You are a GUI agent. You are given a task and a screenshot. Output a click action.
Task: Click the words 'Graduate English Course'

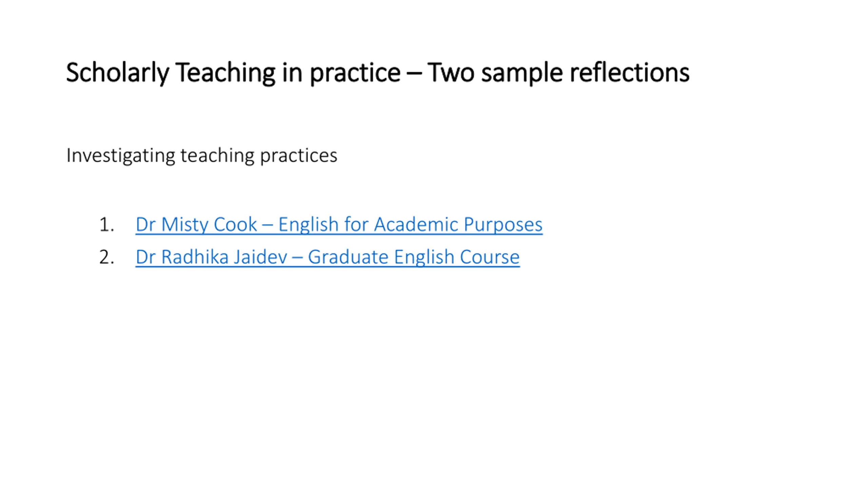414,257
